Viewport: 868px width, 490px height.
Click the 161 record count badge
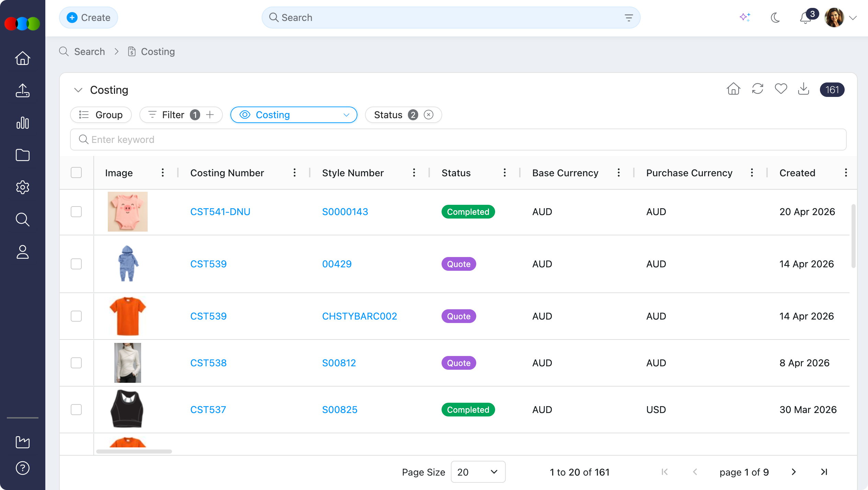(832, 90)
